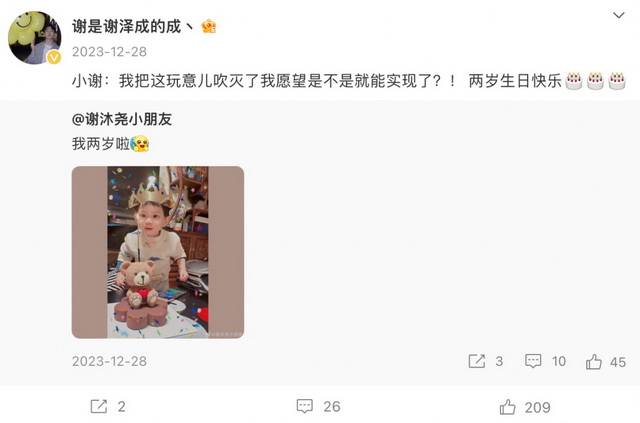Click the quoted post comment count 10

pyautogui.click(x=559, y=362)
